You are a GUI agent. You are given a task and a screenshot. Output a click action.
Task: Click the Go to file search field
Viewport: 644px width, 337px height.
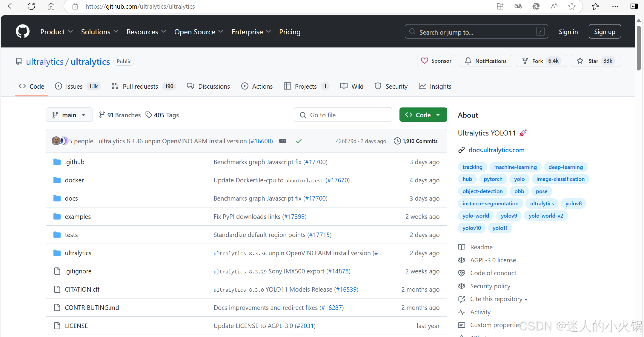pos(343,115)
